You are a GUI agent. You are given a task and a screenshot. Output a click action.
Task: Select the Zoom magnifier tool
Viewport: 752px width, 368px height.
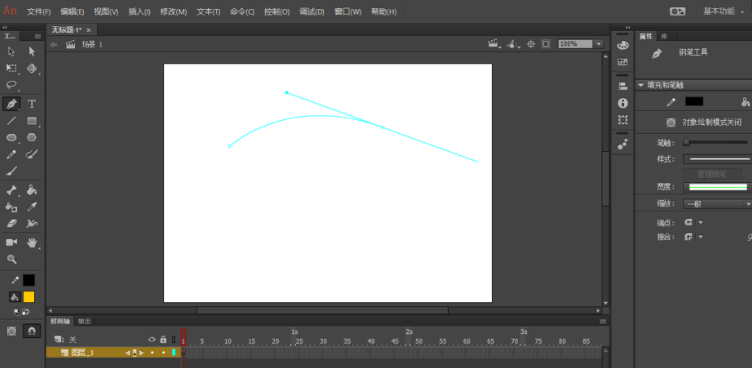(12, 260)
